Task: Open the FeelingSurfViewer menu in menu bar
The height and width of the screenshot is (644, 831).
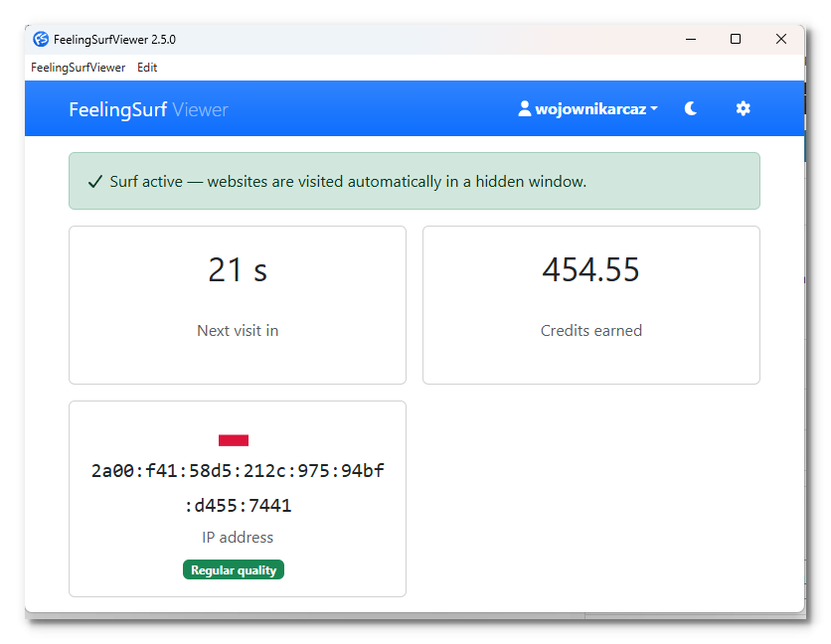Action: click(78, 68)
